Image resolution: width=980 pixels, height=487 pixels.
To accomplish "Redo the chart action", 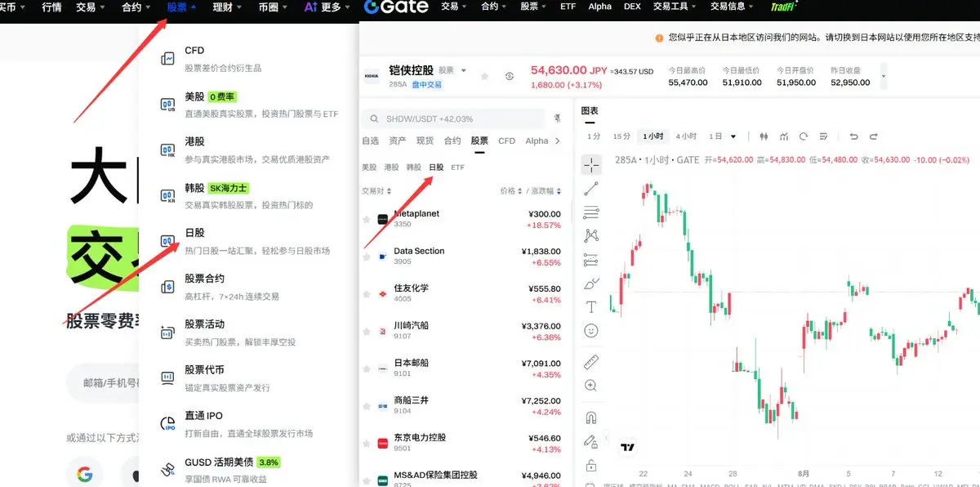I will (x=874, y=136).
